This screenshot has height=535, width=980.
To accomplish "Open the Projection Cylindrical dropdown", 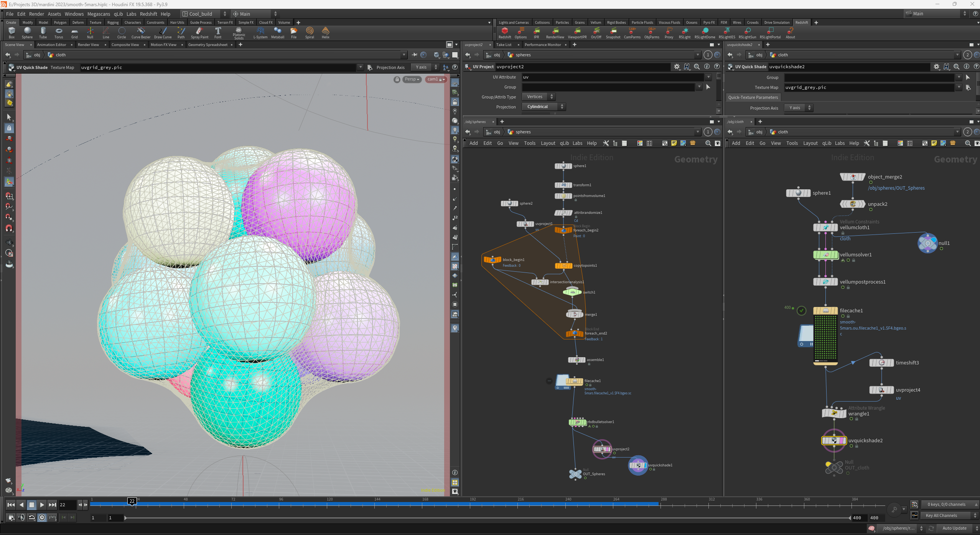I will 544,107.
